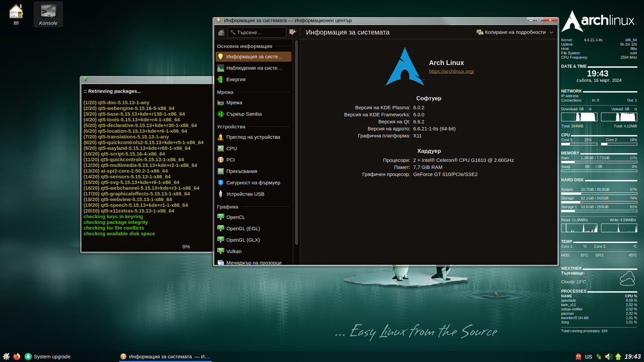Click the PCI icon in sidebar

220,160
